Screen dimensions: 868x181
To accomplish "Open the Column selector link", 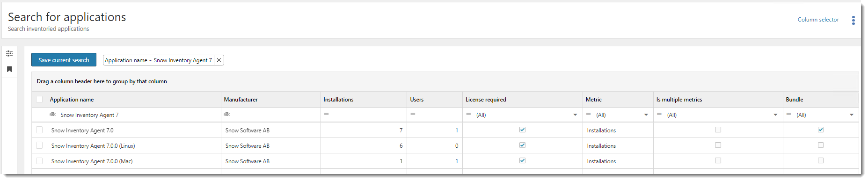I will [x=818, y=20].
